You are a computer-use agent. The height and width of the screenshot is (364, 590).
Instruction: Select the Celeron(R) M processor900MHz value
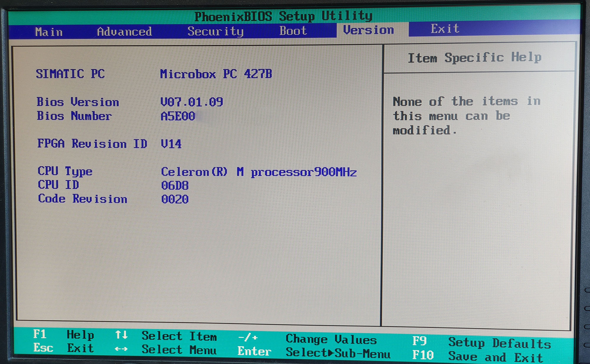[259, 172]
